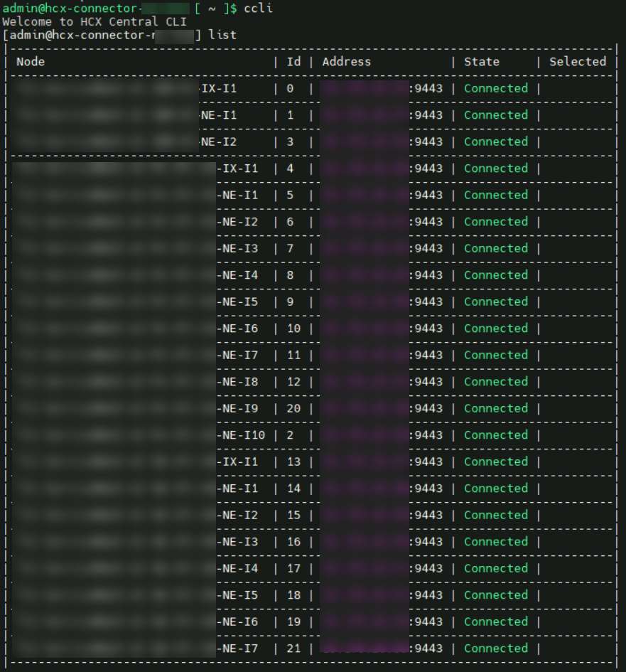This screenshot has width=626, height=672.
Task: Click port :9443 in the Id 19 row
Action: [x=426, y=622]
